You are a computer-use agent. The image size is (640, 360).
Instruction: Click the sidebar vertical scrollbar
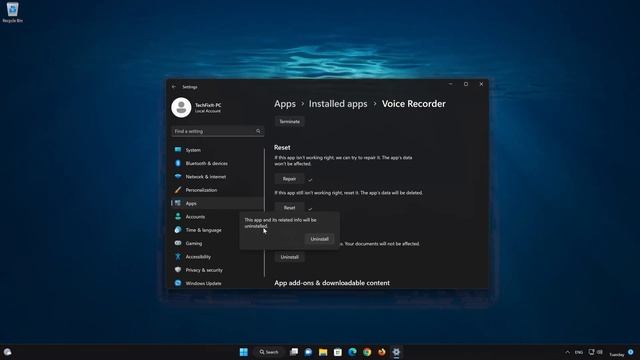point(264,212)
